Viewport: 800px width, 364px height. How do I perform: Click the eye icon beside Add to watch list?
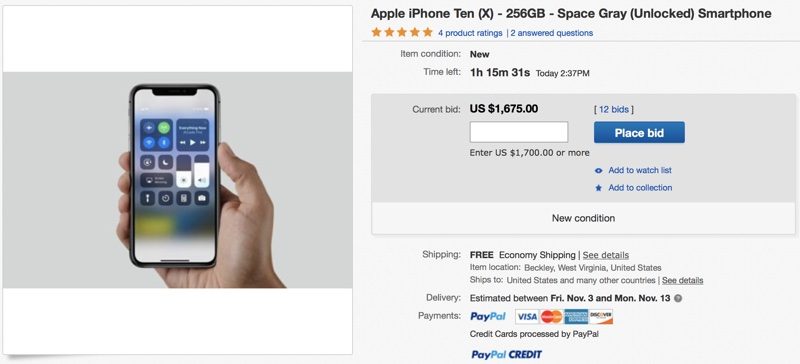(x=599, y=171)
